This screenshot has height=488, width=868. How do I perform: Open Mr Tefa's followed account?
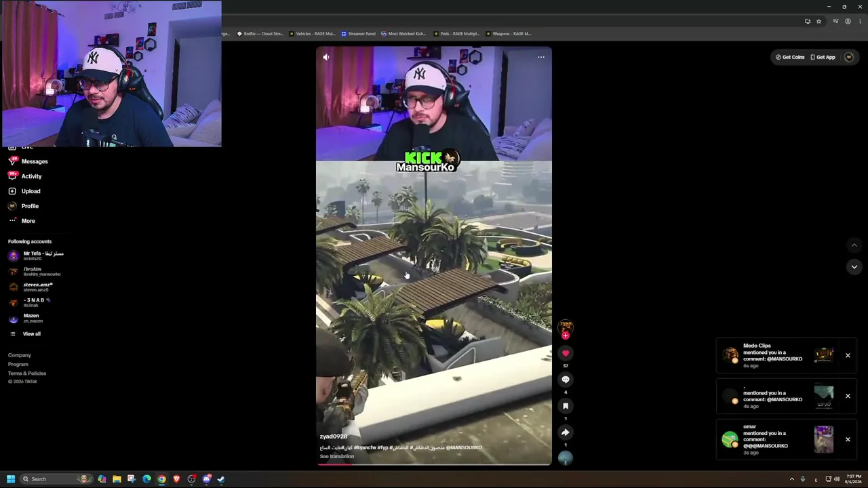click(37, 256)
